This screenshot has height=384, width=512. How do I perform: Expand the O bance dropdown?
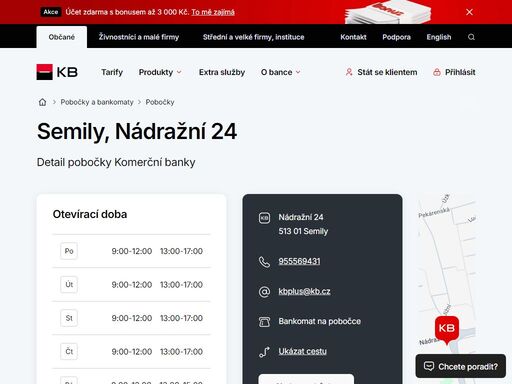(281, 72)
